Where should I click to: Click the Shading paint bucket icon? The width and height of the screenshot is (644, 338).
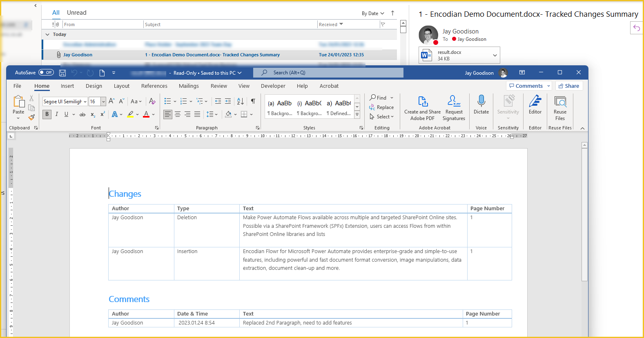point(228,114)
